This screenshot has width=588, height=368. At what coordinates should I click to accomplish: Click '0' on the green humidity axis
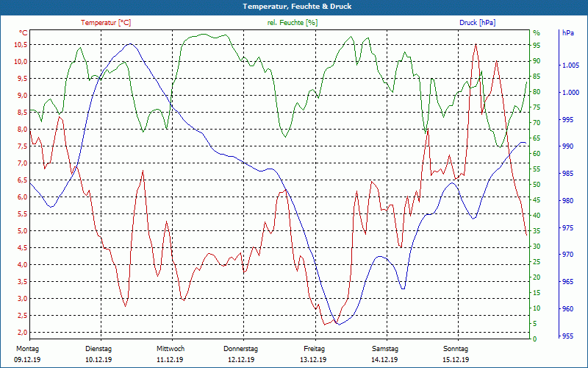tap(535, 339)
